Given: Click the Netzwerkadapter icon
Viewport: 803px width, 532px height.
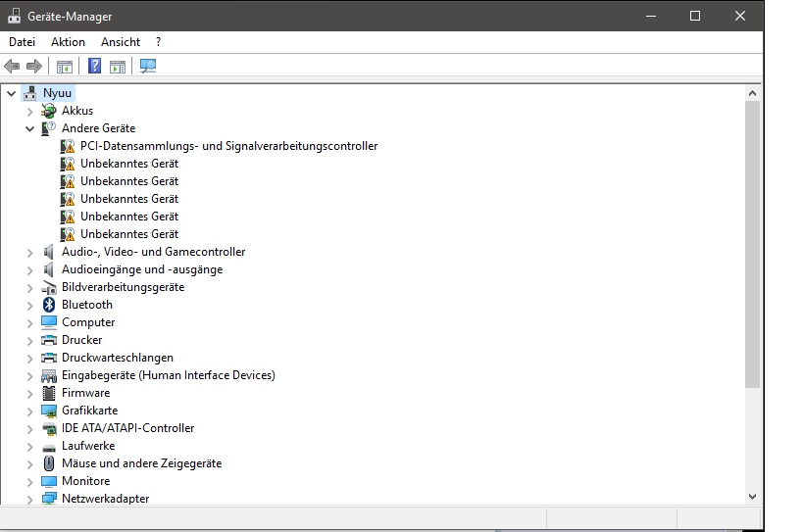Looking at the screenshot, I should click(x=49, y=499).
